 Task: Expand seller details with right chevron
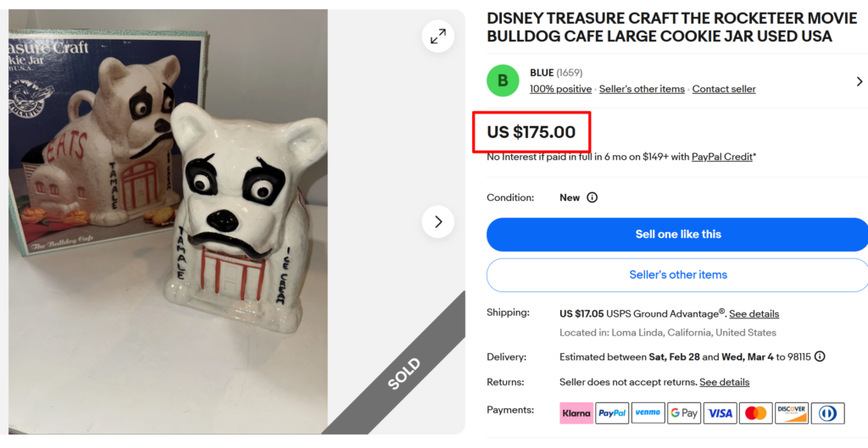click(859, 81)
